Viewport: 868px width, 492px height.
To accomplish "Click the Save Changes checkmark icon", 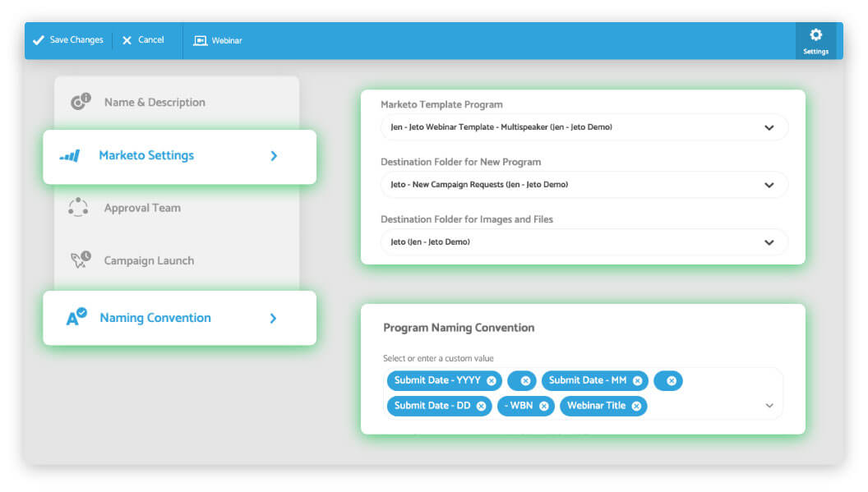I will pos(38,40).
